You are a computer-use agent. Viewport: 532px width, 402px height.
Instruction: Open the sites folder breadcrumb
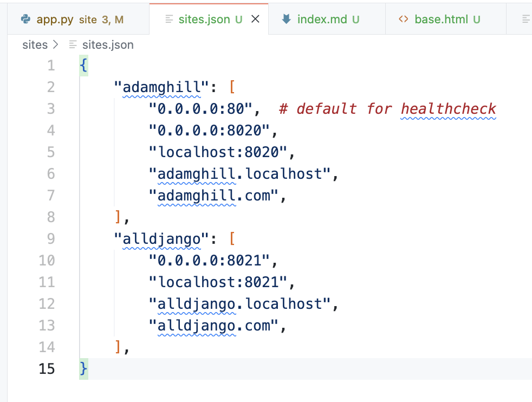[35, 45]
